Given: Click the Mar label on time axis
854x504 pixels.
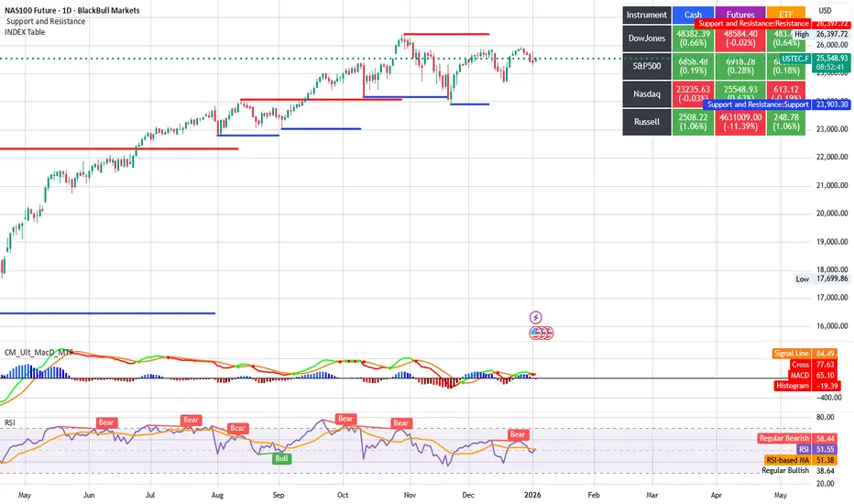Looking at the screenshot, I should [651, 495].
